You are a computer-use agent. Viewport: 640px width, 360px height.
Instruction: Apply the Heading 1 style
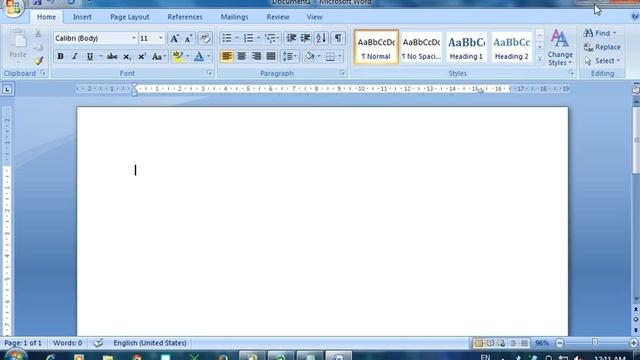point(466,47)
